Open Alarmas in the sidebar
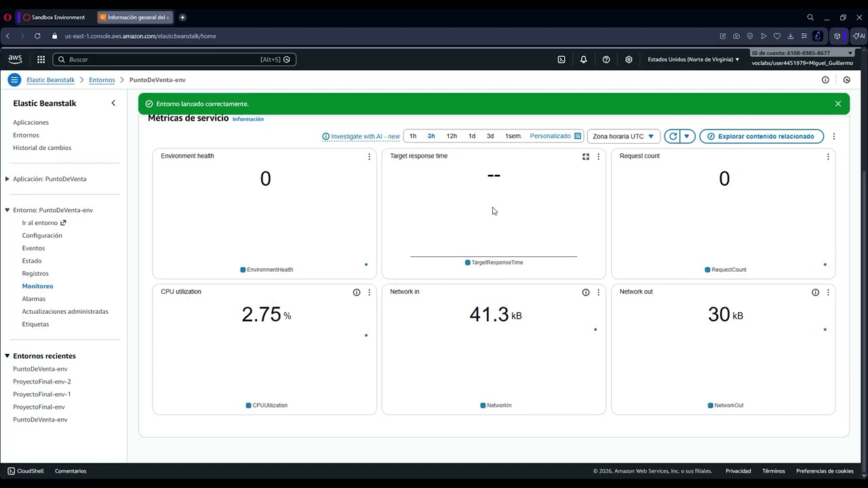 click(x=34, y=299)
